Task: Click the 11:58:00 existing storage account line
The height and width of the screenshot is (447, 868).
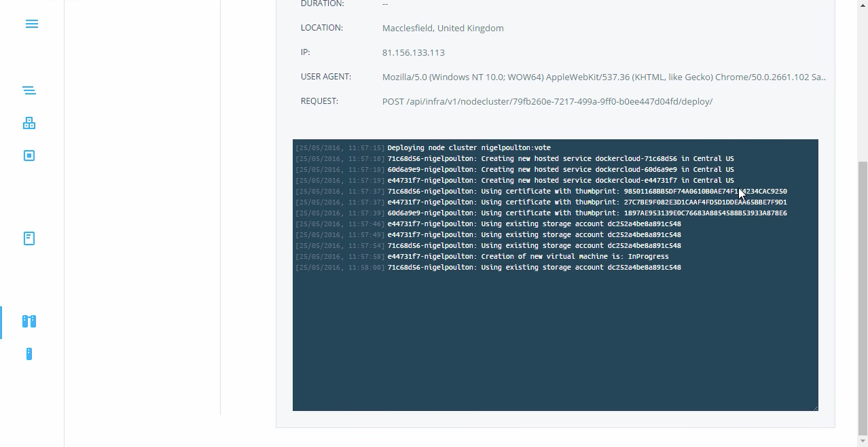Action: 488,267
